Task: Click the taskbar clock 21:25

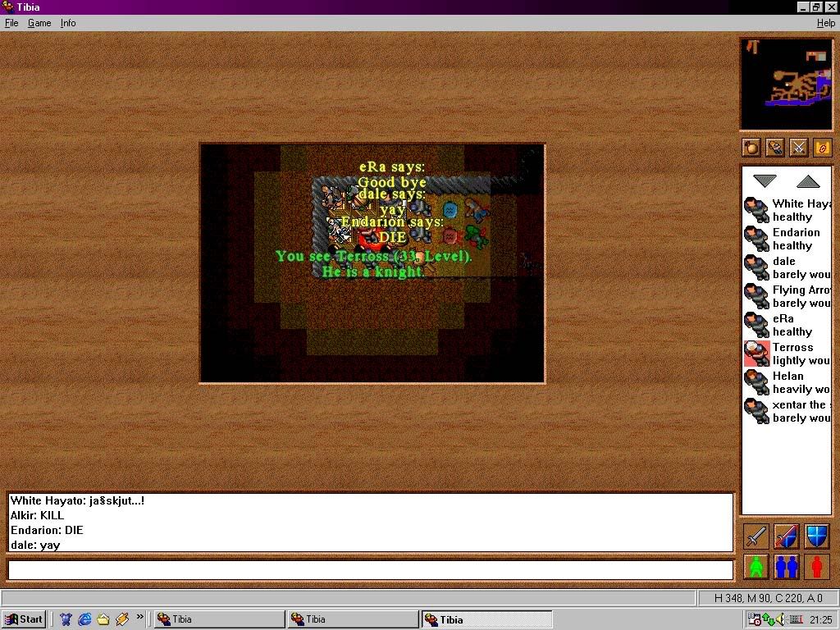Action: [x=821, y=620]
